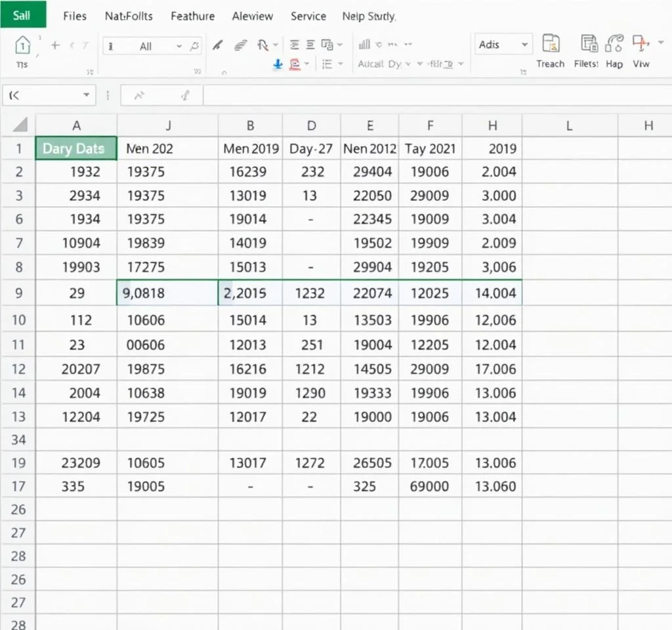Screen dimensions: 672x630
Task: Click the blue download arrow icon
Action: [x=277, y=64]
